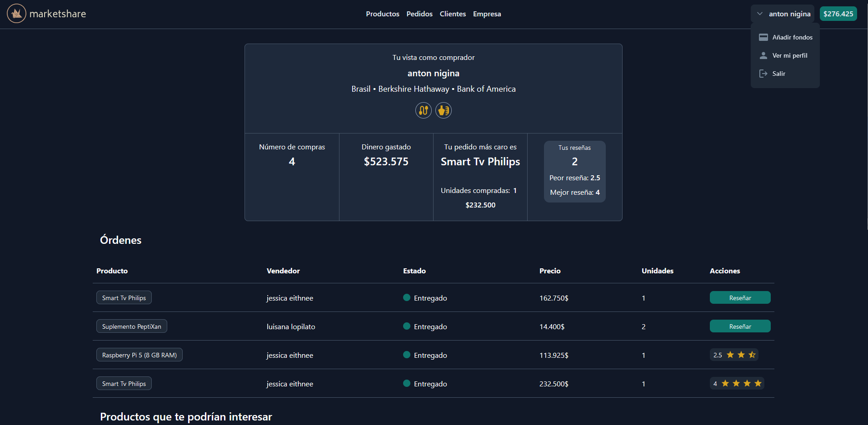Click Reseñar for Suplemento PeptiXan
This screenshot has width=868, height=425.
coord(740,326)
